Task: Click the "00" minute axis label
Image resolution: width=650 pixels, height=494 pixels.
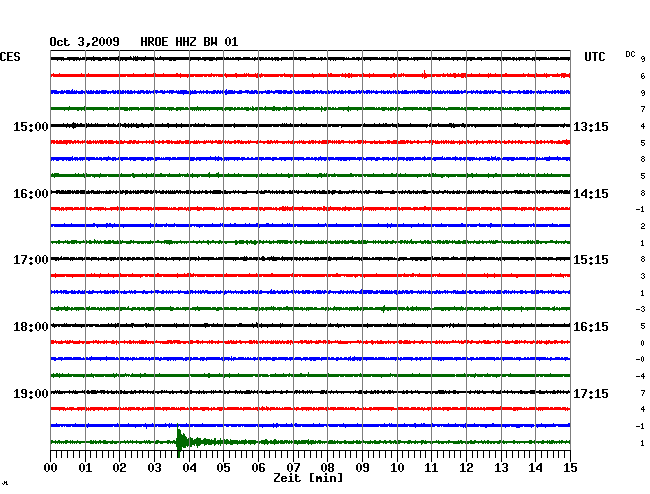Action: pyautogui.click(x=51, y=468)
